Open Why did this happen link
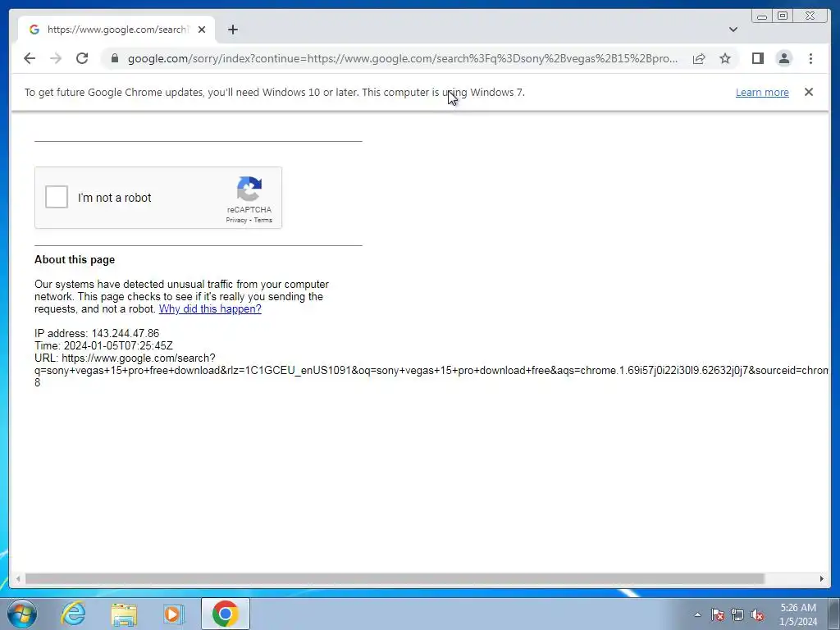The image size is (840, 630). [x=210, y=309]
